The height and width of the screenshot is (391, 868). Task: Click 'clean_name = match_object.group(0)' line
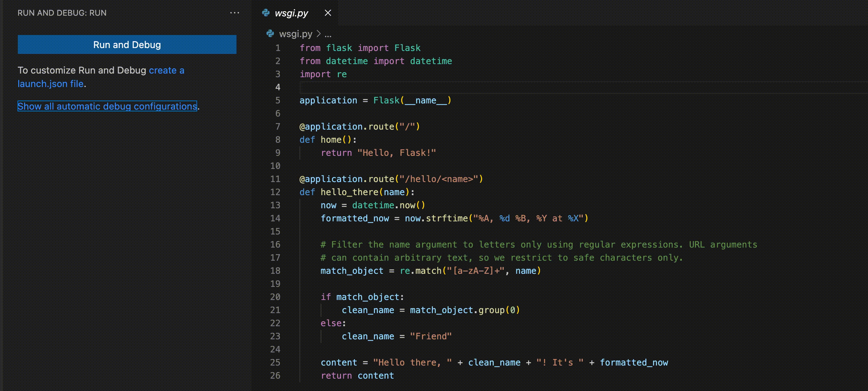431,310
